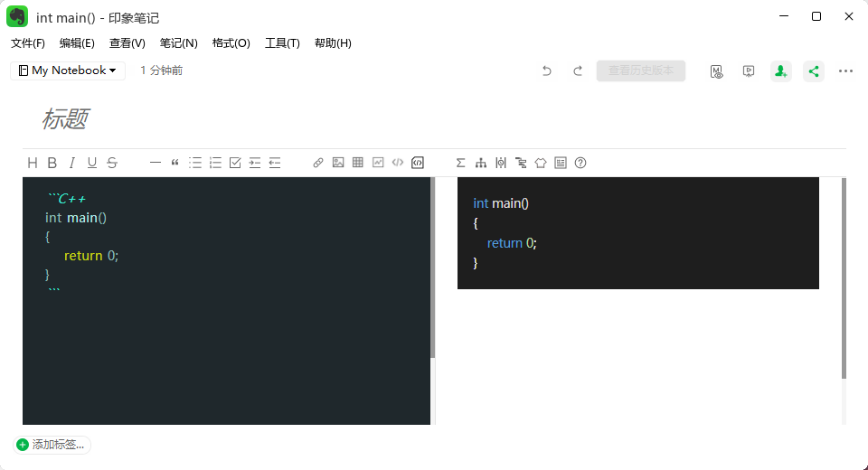The width and height of the screenshot is (868, 470).
Task: Toggle italic formatting
Action: (72, 163)
